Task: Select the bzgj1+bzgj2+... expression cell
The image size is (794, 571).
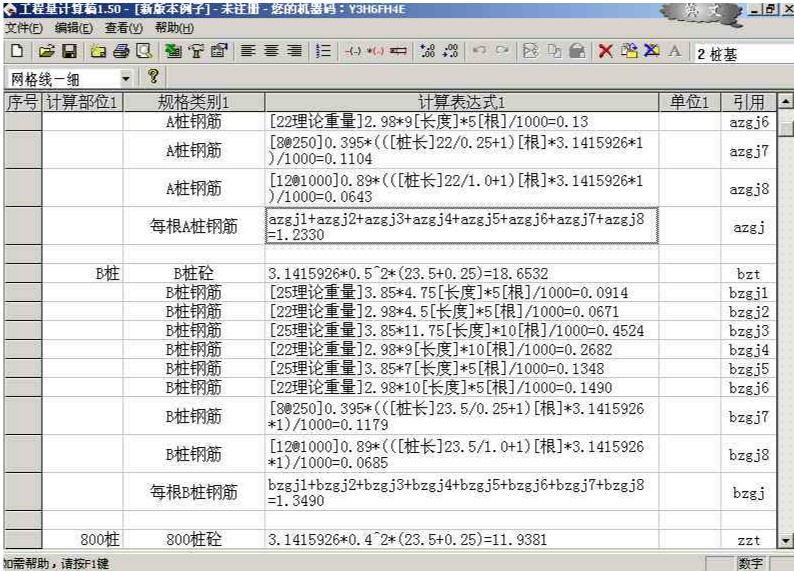Action: [461, 492]
